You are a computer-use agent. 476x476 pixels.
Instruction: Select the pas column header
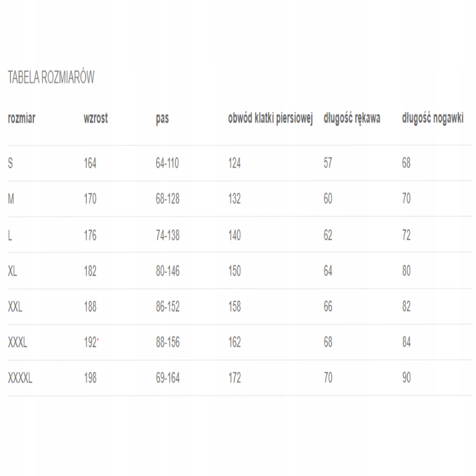pyautogui.click(x=162, y=118)
